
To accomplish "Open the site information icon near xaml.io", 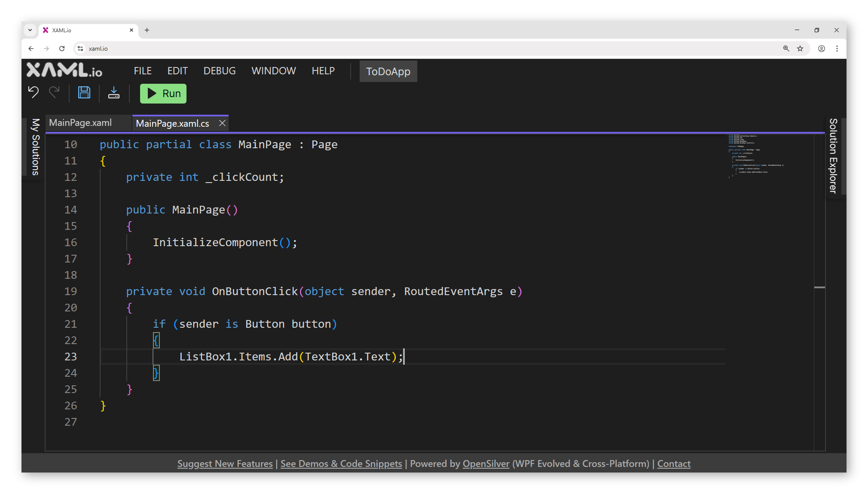I will (x=80, y=49).
